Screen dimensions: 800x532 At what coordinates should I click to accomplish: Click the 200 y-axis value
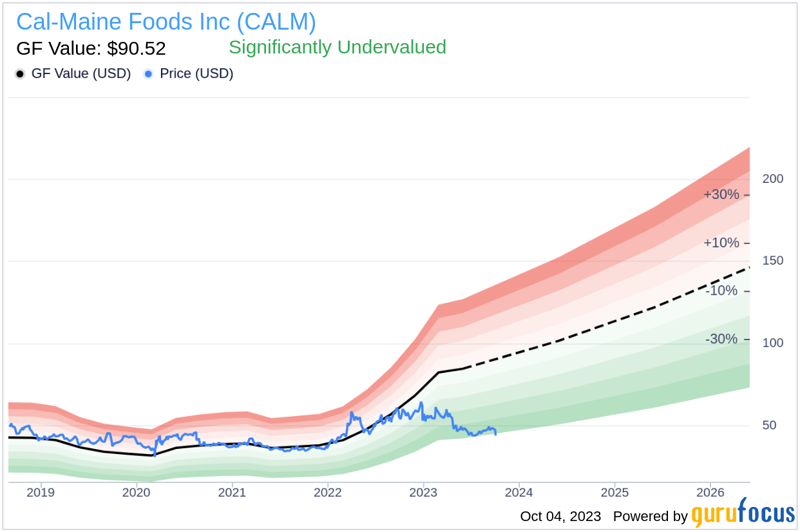773,178
